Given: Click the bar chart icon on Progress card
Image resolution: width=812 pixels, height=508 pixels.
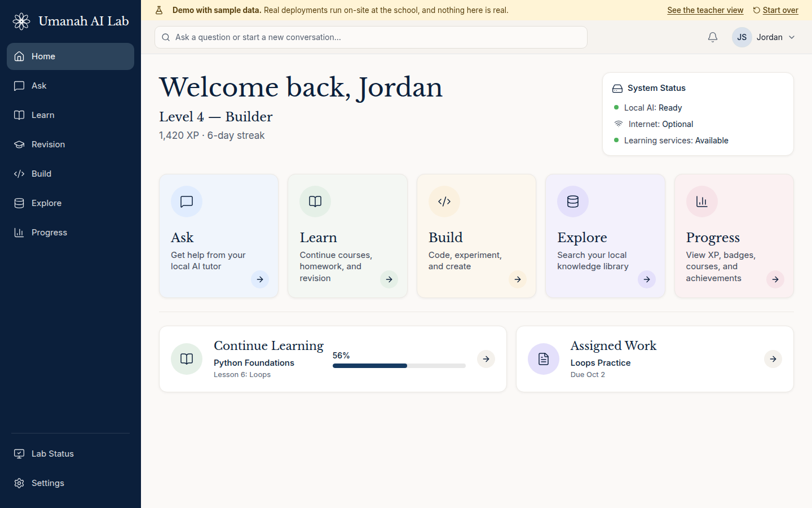Looking at the screenshot, I should [x=702, y=202].
